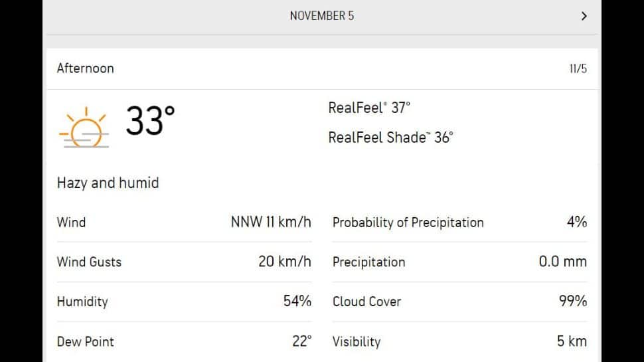Select the Dew Point row label
Screen dimensions: 644x362
point(86,341)
